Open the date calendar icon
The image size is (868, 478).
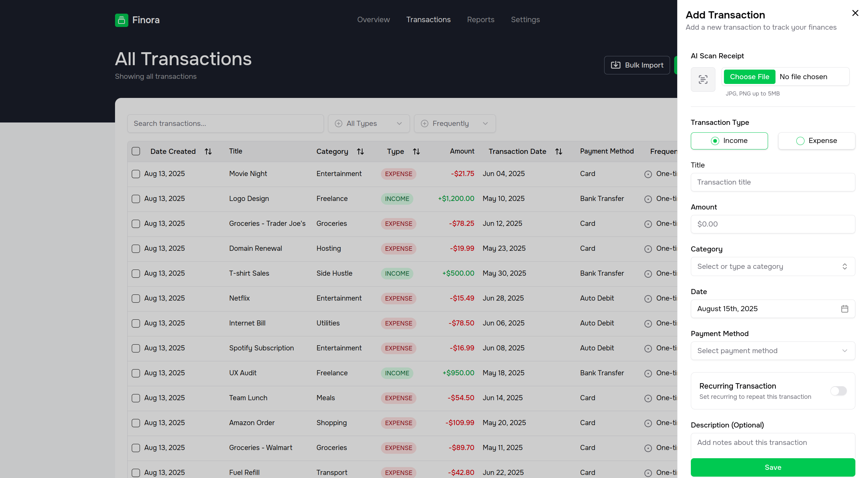(845, 309)
